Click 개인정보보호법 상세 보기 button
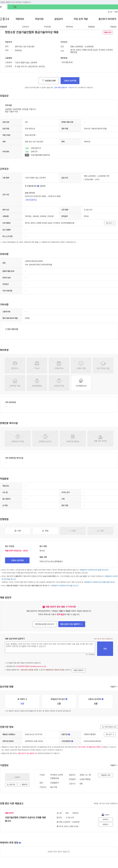The width and height of the screenshot is (118, 868). [44, 624]
